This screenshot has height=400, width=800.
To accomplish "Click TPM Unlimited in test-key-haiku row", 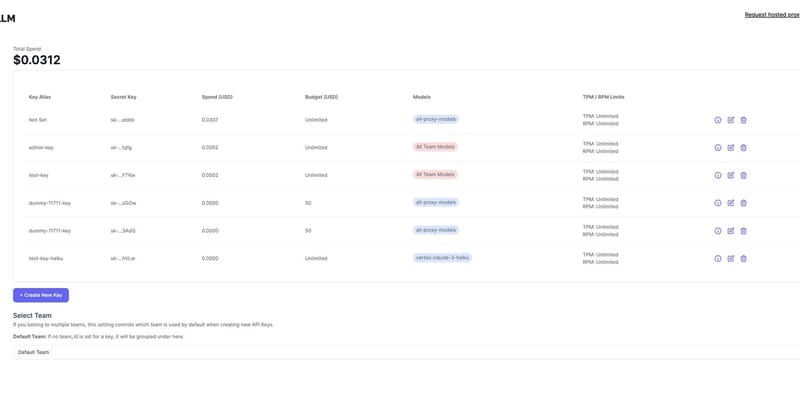I will pos(601,255).
